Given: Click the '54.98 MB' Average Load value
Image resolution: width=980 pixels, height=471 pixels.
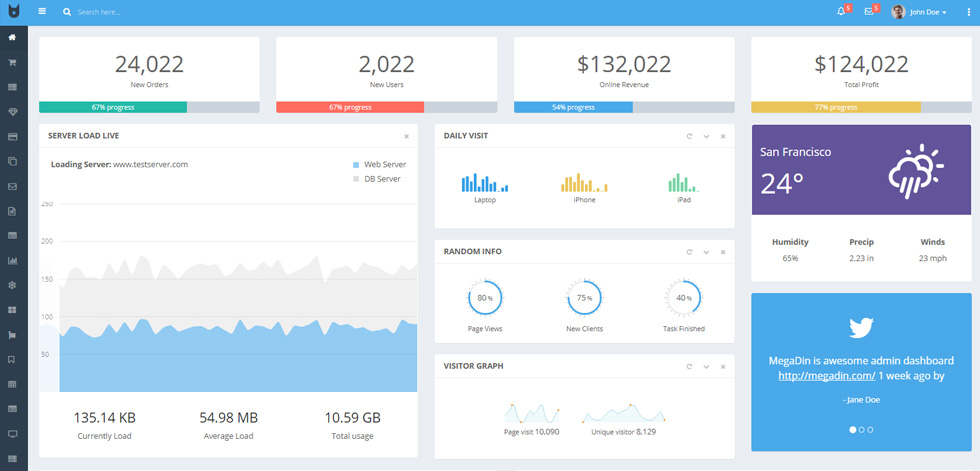Looking at the screenshot, I should [229, 418].
